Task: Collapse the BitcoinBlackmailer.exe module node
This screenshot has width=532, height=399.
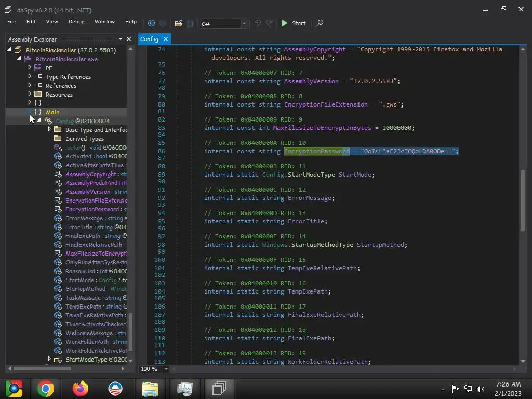Action: pos(19,59)
